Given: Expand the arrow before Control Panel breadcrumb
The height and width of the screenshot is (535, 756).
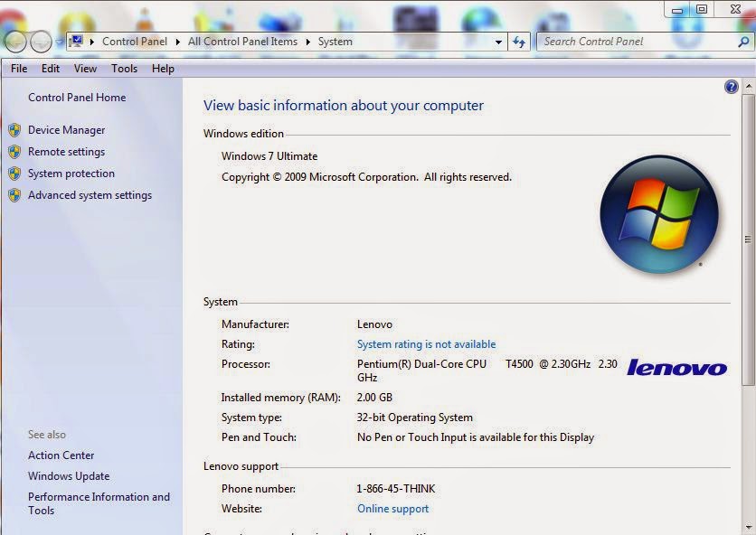Looking at the screenshot, I should pos(92,42).
